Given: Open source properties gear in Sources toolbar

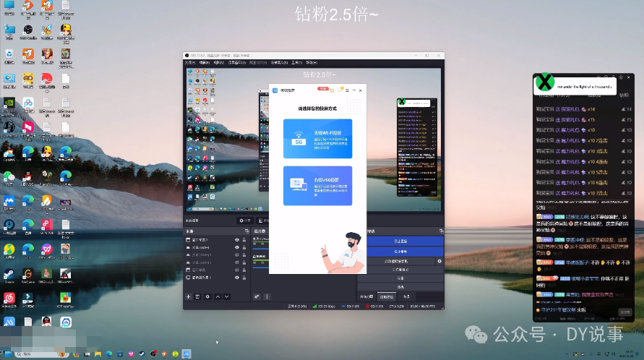Looking at the screenshot, I should [x=207, y=296].
